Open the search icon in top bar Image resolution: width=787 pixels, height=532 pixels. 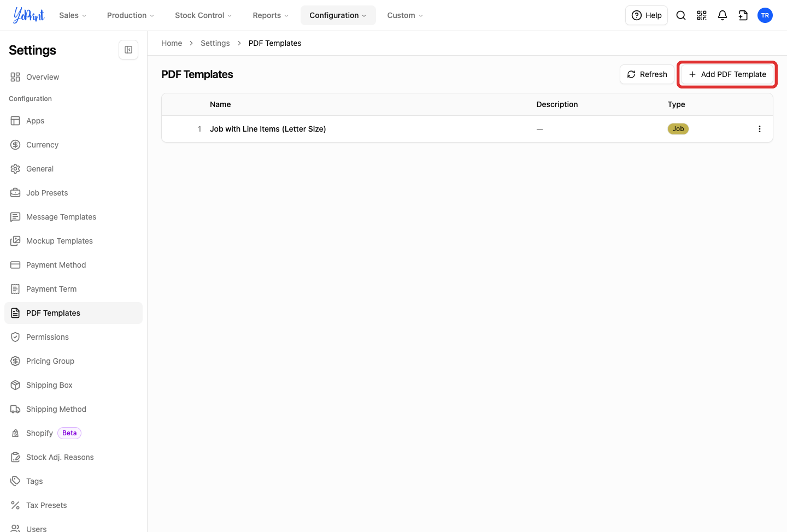pyautogui.click(x=681, y=15)
